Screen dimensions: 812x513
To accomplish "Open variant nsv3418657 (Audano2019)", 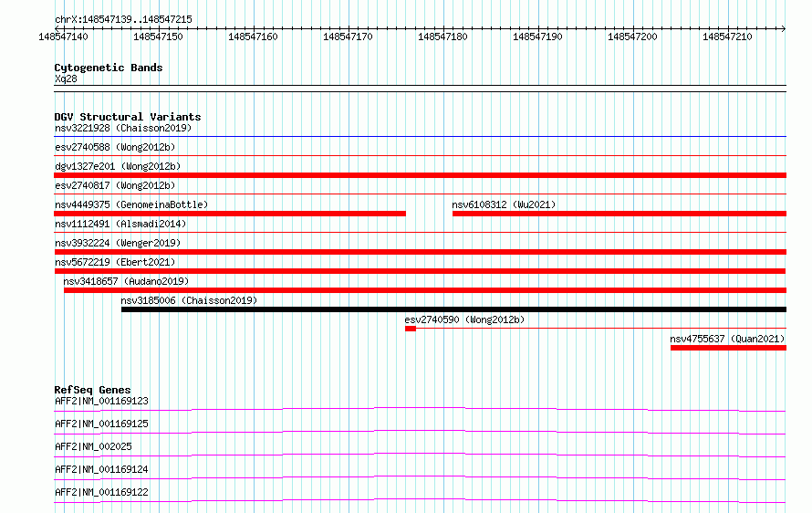I will pyautogui.click(x=126, y=281).
